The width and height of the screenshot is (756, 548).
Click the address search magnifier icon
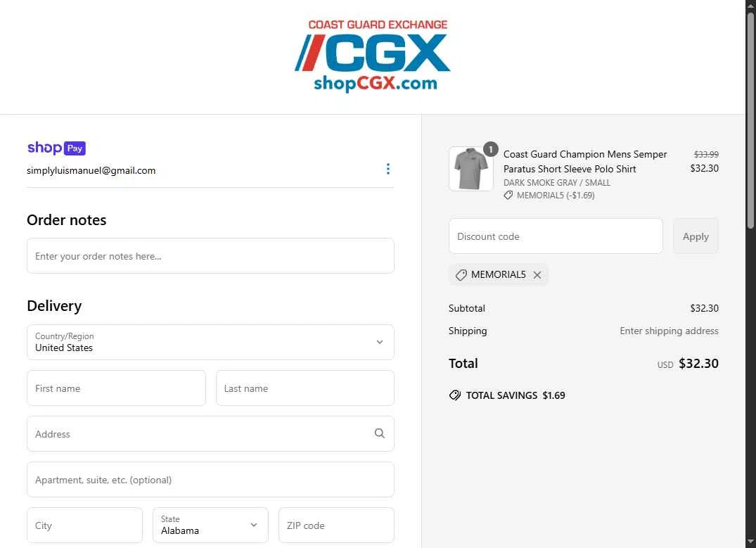click(380, 433)
